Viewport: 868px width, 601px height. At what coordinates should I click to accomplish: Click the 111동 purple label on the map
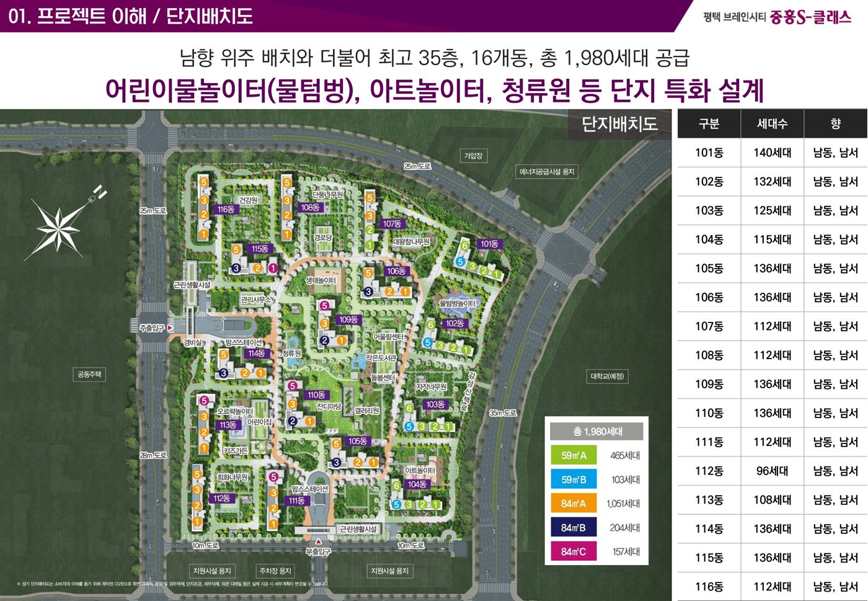click(296, 501)
